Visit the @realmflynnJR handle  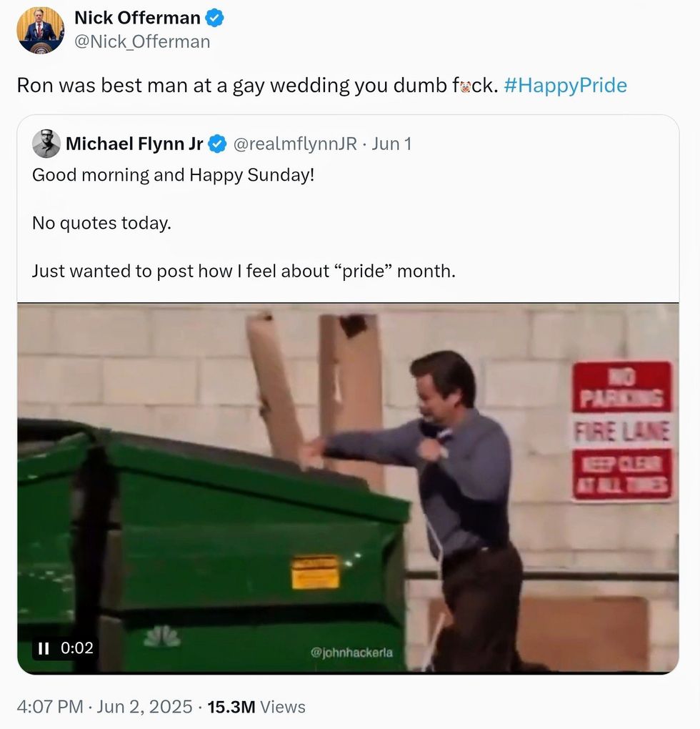(295, 144)
